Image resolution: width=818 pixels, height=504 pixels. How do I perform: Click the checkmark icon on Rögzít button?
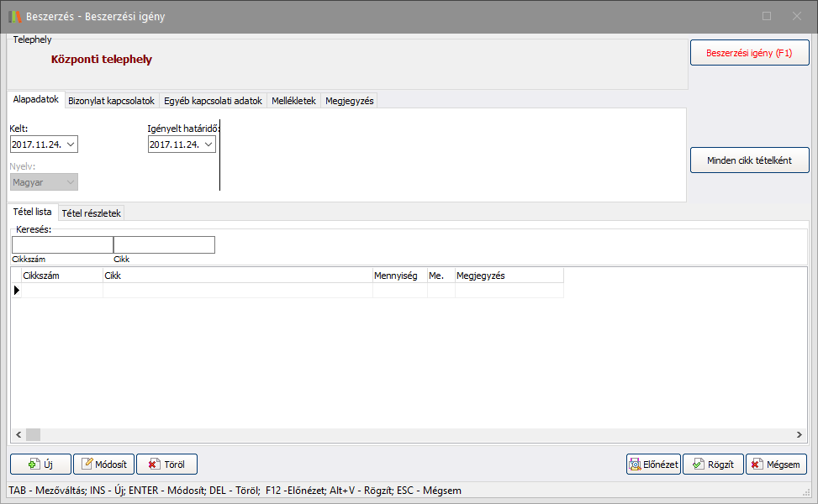tap(697, 465)
